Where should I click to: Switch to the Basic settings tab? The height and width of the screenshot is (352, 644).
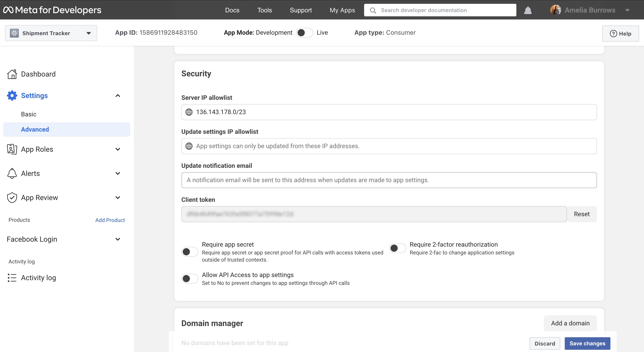29,114
